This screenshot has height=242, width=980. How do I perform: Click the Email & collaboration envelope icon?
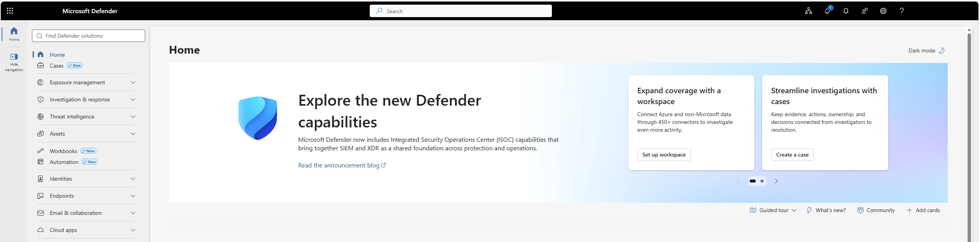40,213
